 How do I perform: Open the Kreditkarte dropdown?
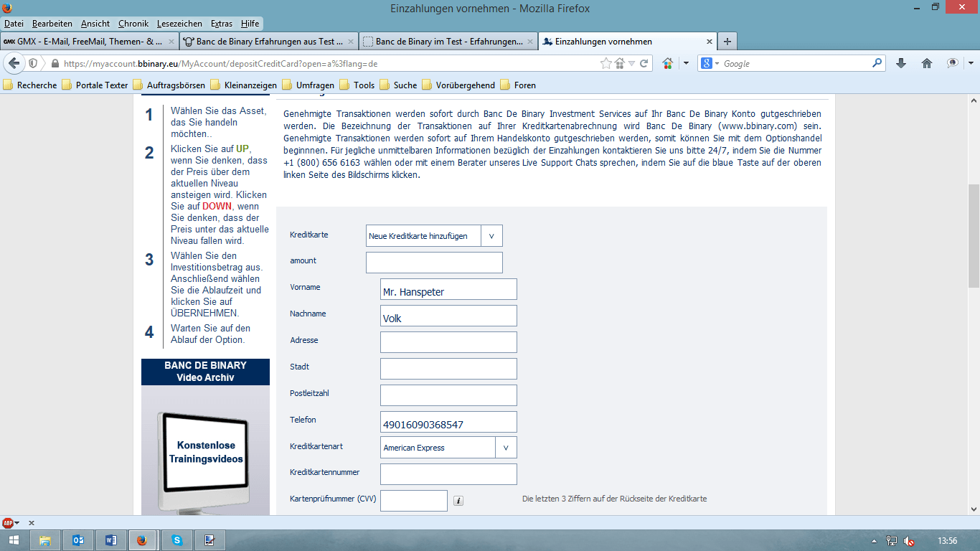pyautogui.click(x=434, y=235)
